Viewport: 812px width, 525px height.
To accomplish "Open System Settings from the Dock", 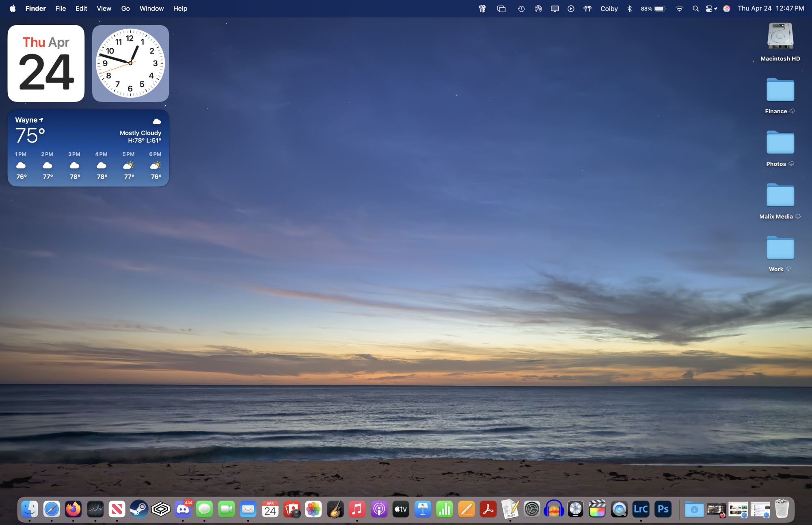I will point(532,509).
